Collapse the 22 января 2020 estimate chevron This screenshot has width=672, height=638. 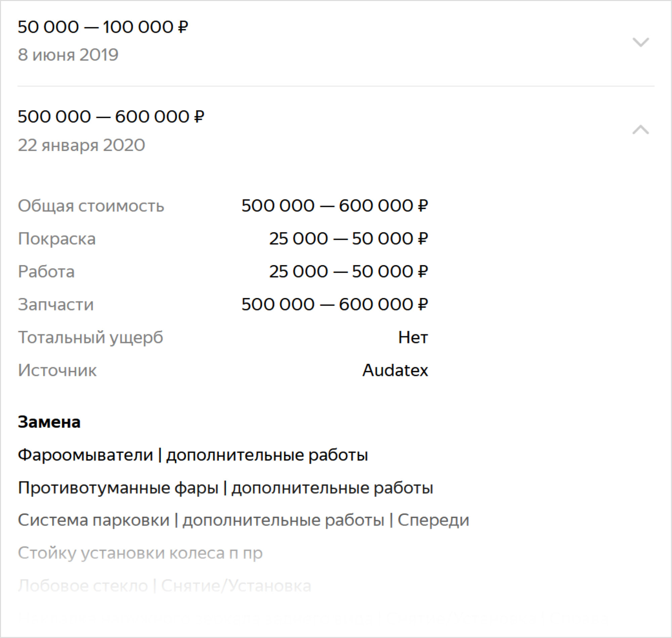[640, 130]
